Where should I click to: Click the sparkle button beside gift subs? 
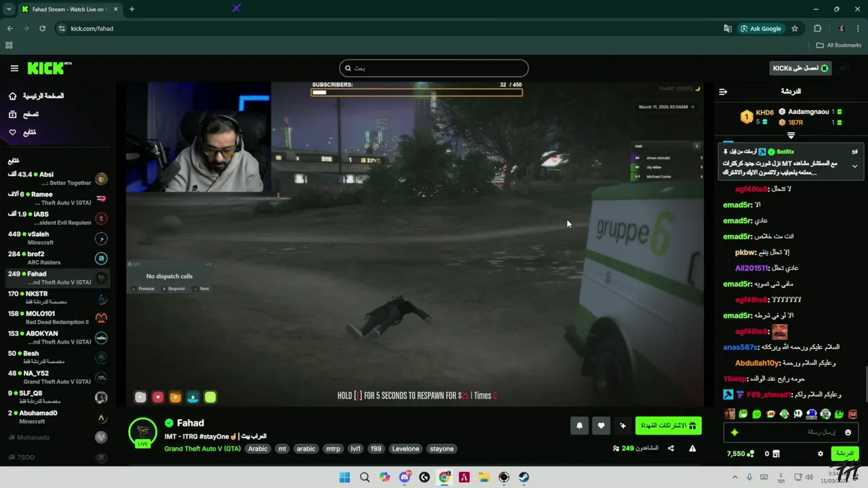point(623,426)
